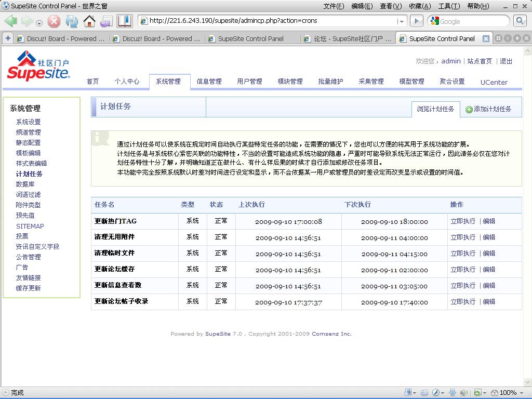Open the 个人中心 navigation tab
Image resolution: width=532 pixels, height=399 pixels.
click(x=127, y=82)
